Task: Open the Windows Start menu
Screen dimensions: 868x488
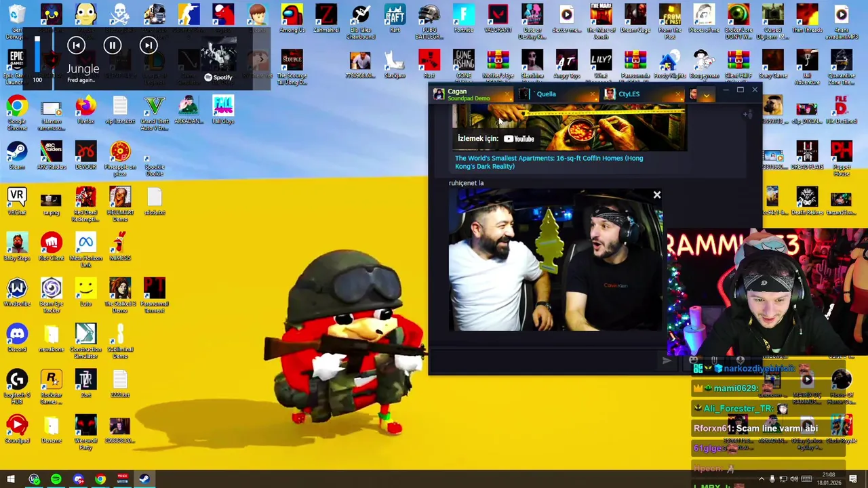Action: [11, 479]
